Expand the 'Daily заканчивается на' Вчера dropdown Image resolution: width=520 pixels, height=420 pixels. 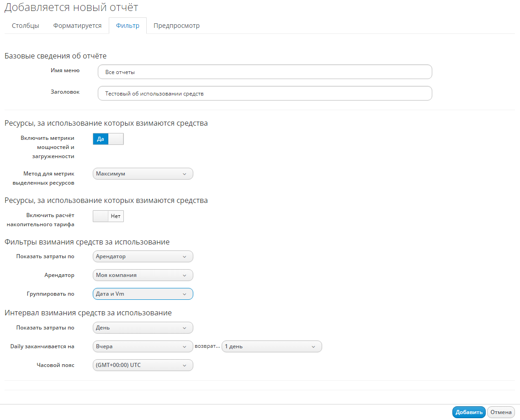(x=143, y=346)
